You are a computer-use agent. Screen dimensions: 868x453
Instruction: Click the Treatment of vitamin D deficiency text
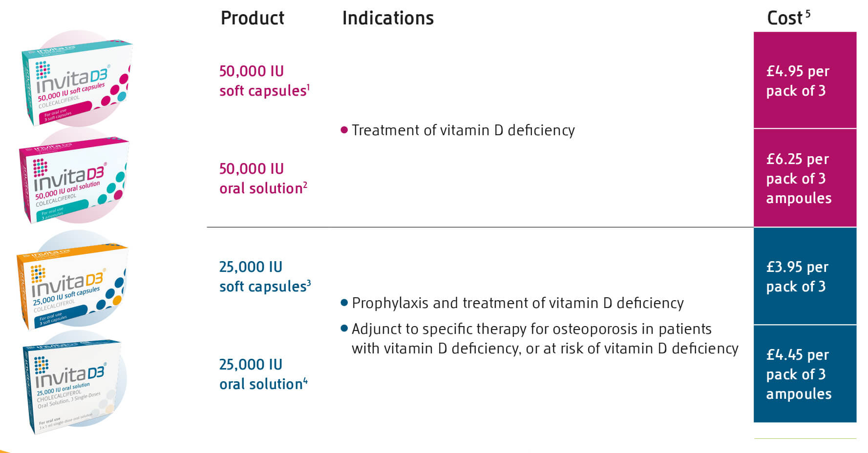pyautogui.click(x=463, y=130)
